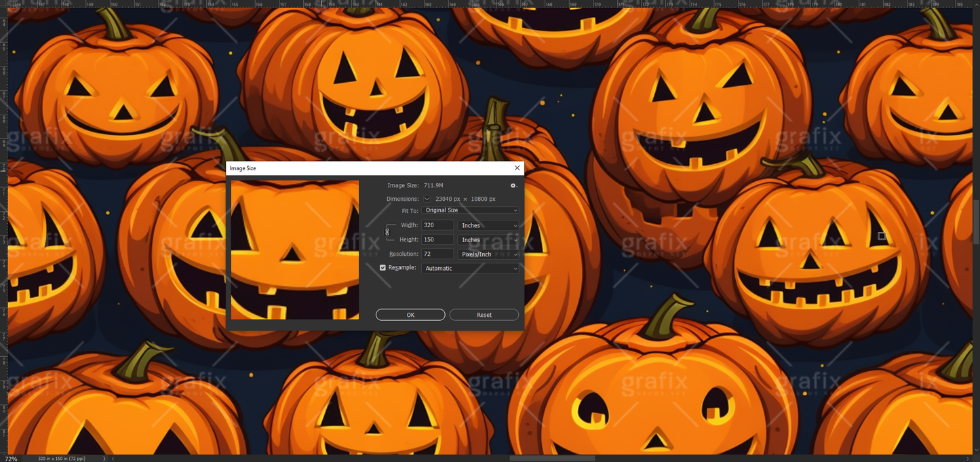
Task: Open the Image Size settings gear menu
Action: pyautogui.click(x=513, y=185)
